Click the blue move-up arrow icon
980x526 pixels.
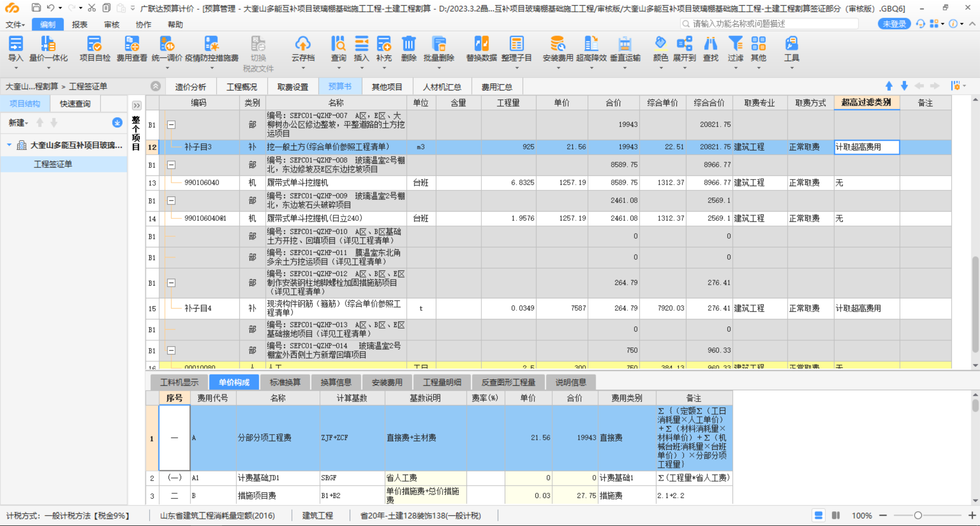click(x=889, y=86)
